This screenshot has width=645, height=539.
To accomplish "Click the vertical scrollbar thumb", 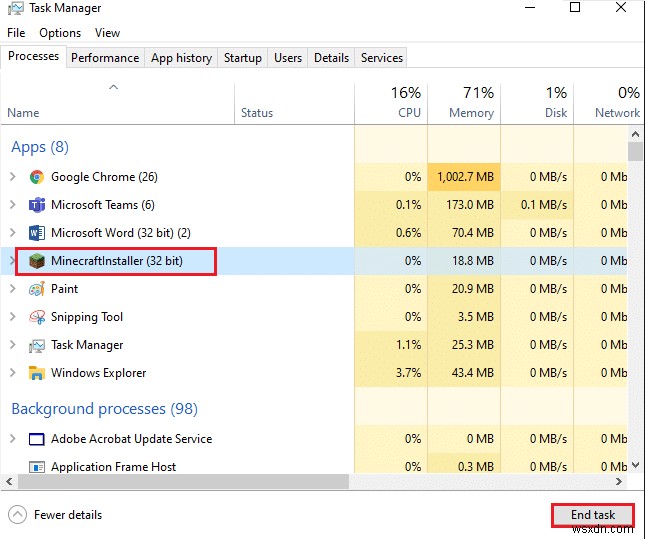I will click(635, 153).
